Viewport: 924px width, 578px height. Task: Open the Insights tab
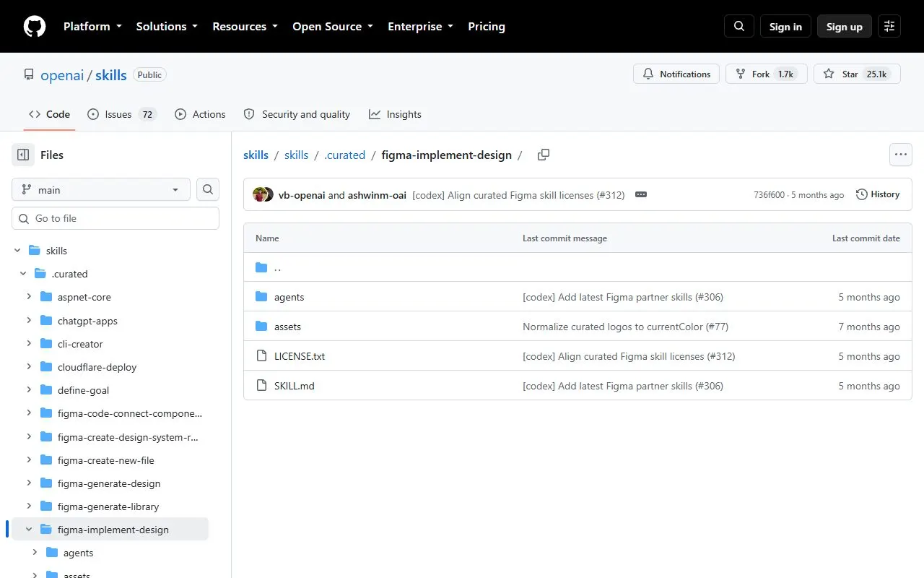[x=395, y=114]
